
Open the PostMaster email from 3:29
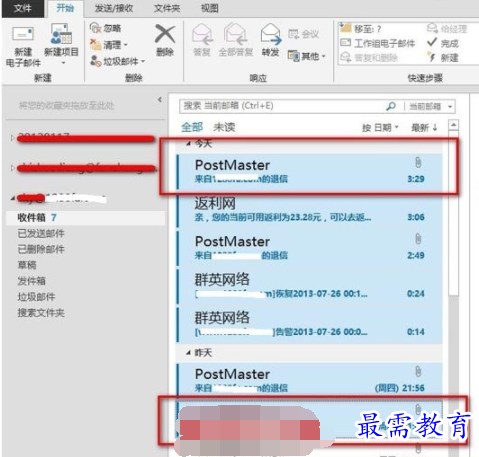click(x=310, y=172)
